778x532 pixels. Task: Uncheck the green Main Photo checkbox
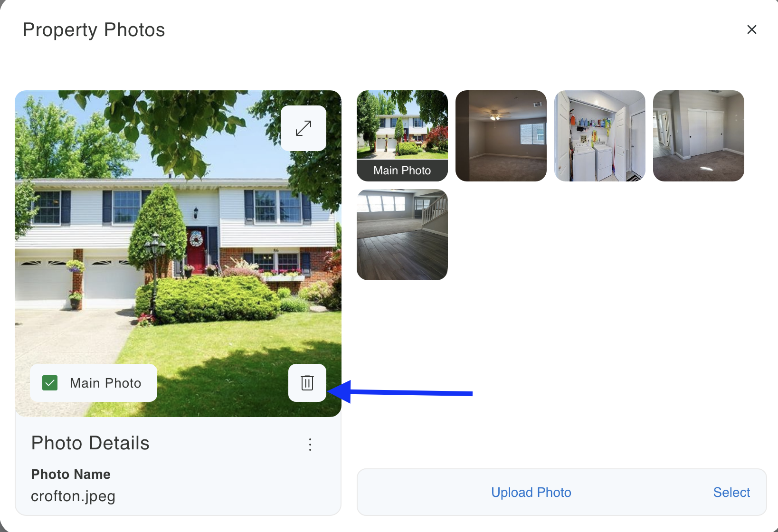50,383
